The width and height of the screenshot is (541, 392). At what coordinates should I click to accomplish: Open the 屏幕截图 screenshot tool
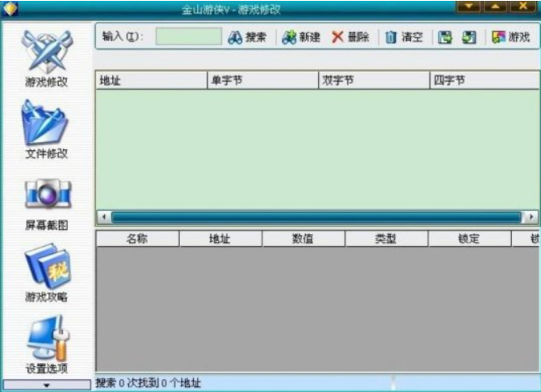[x=47, y=203]
